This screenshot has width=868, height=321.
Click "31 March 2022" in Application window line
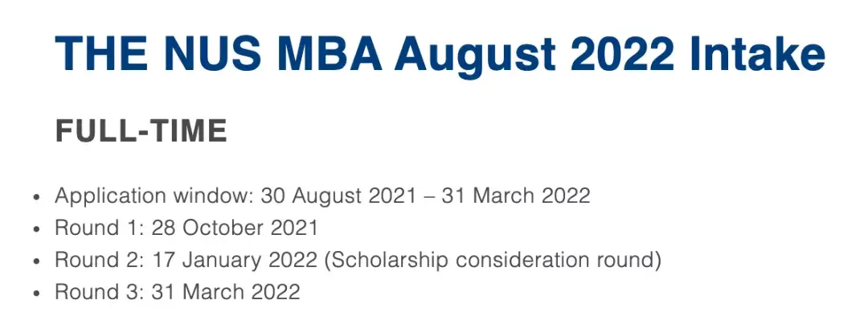click(515, 195)
